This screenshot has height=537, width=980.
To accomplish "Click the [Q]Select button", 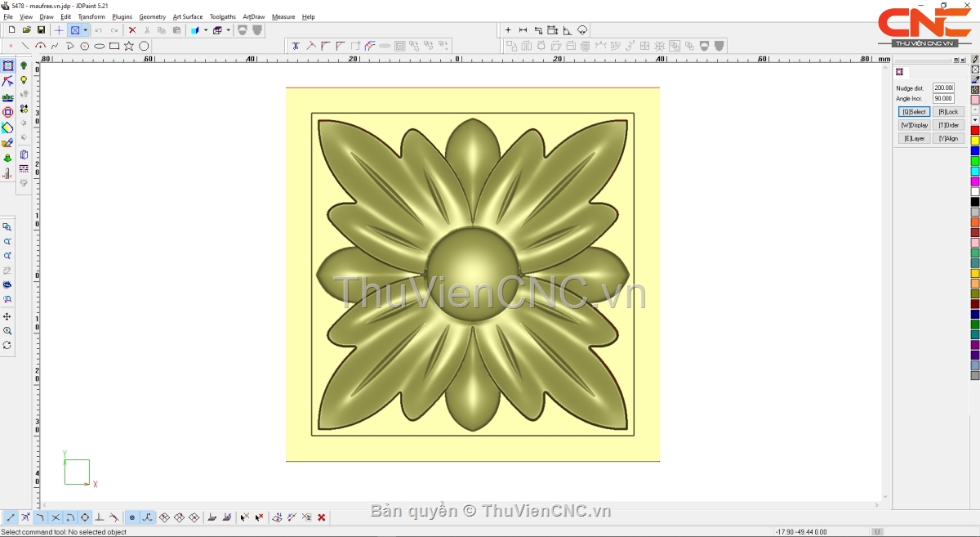I will (x=914, y=112).
